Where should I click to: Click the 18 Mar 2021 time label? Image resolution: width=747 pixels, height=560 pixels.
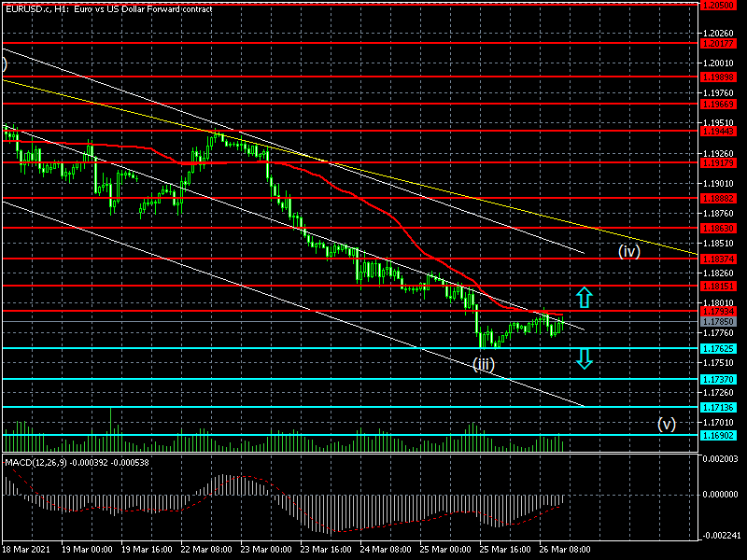27,550
